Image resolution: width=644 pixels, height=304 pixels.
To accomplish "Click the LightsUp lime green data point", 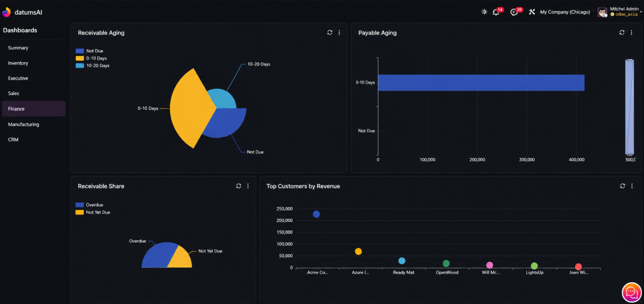I will 534,266.
